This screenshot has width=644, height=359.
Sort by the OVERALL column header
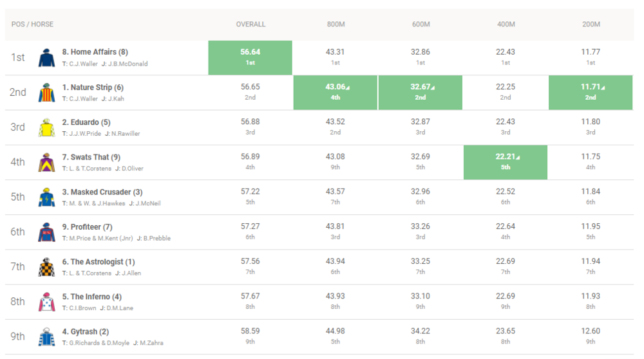[251, 24]
